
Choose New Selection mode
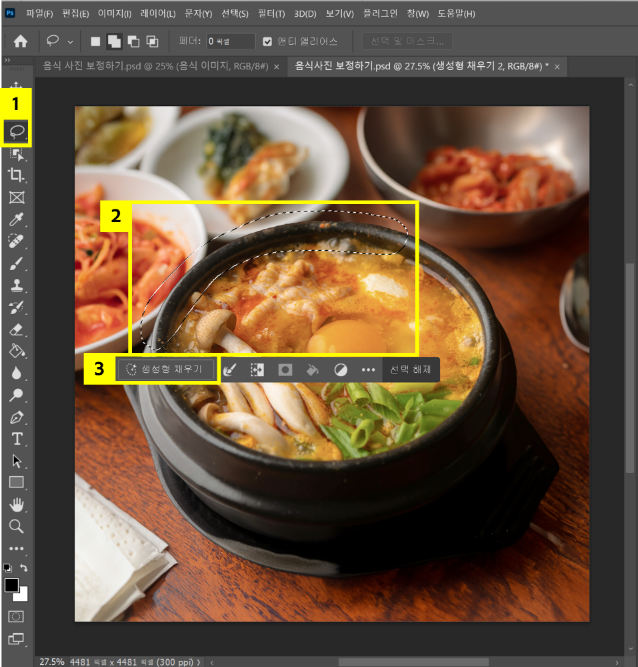pyautogui.click(x=95, y=41)
